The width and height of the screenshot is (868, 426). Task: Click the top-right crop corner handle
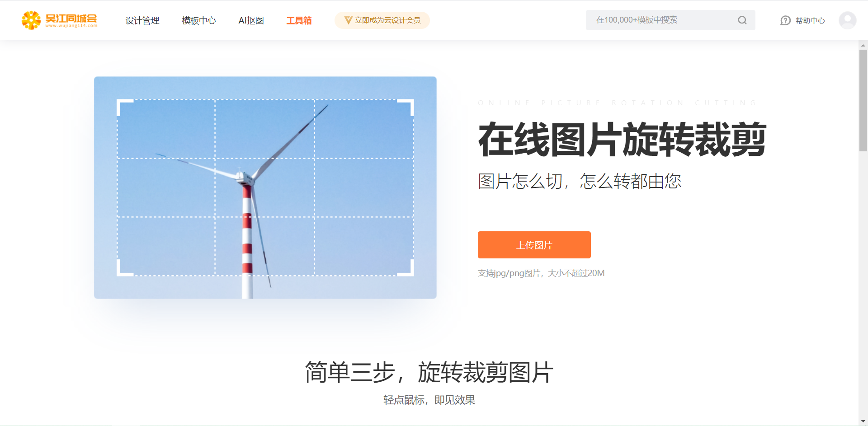tap(406, 107)
